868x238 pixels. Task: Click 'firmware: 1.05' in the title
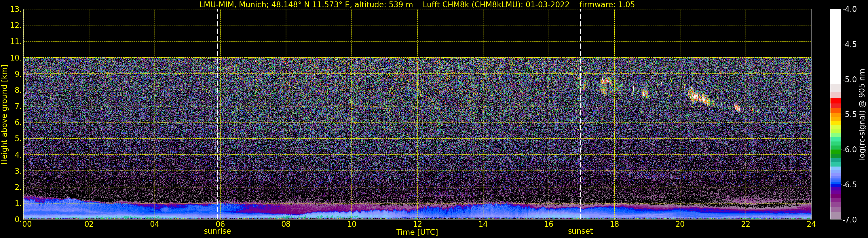[607, 5]
